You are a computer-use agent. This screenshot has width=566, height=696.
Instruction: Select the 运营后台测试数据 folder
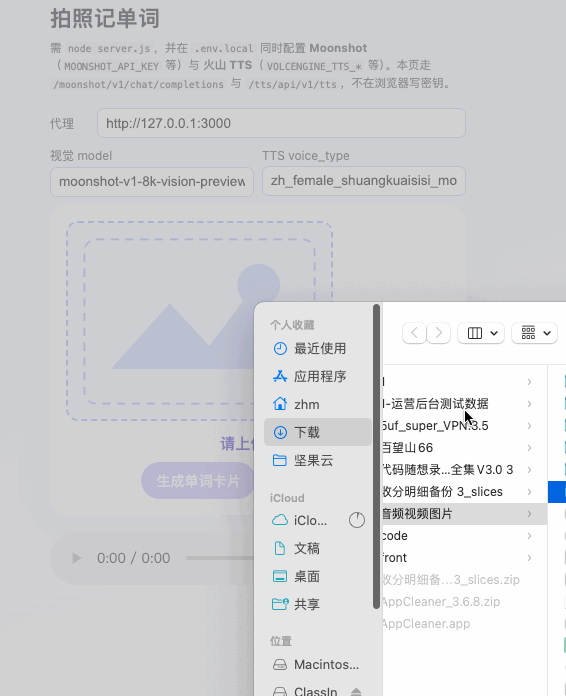(x=464, y=404)
